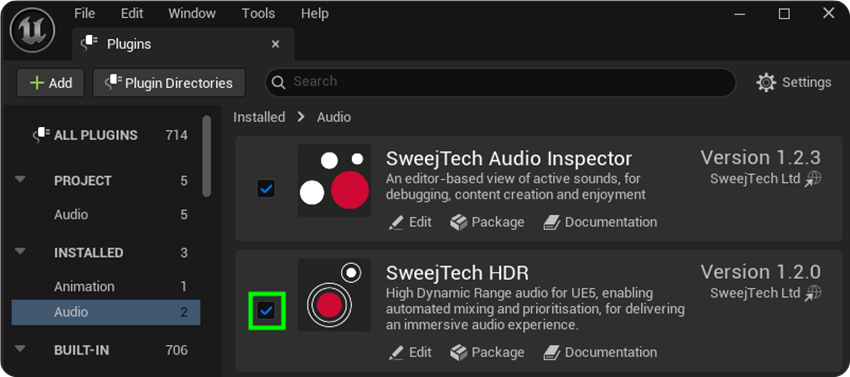Screen dimensions: 850x377
Task: Click the pencil Edit icon for Audio Inspector
Action: (x=396, y=222)
